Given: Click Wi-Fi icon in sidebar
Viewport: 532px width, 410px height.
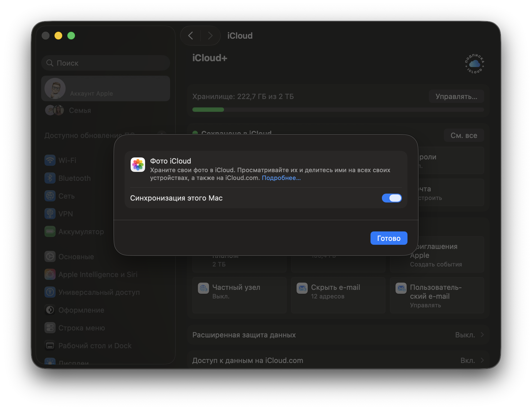Looking at the screenshot, I should pyautogui.click(x=50, y=160).
